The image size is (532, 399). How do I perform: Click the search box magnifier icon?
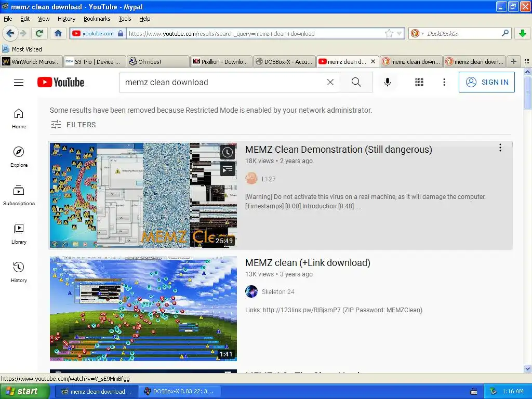tap(505, 33)
